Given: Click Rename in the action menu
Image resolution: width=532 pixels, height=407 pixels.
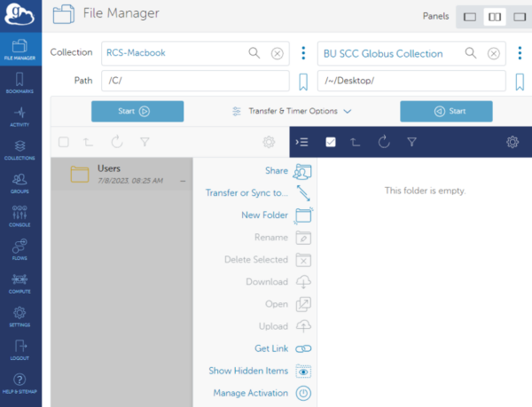Looking at the screenshot, I should pyautogui.click(x=283, y=238).
